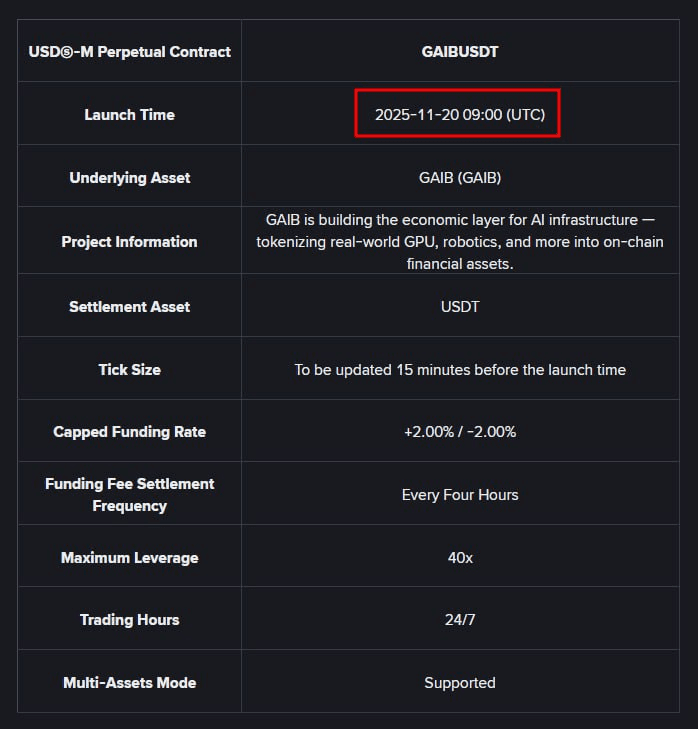This screenshot has width=698, height=729.
Task: Click the Maximum Leverage label
Action: tap(129, 557)
